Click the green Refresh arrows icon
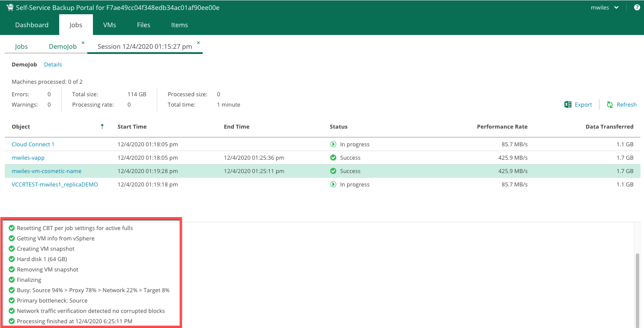This screenshot has width=644, height=328. (x=610, y=104)
